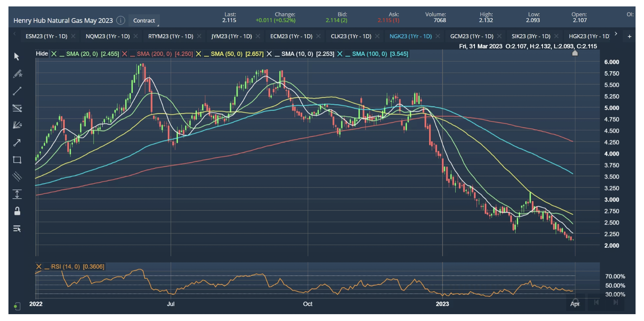Viewport: 644px width, 321px height.
Task: Pick the Gann fan tool
Action: (x=17, y=125)
